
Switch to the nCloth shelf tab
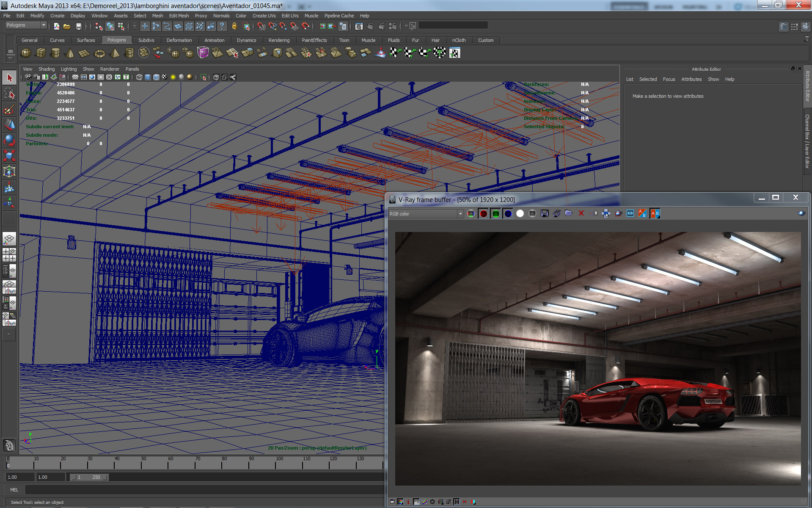459,40
